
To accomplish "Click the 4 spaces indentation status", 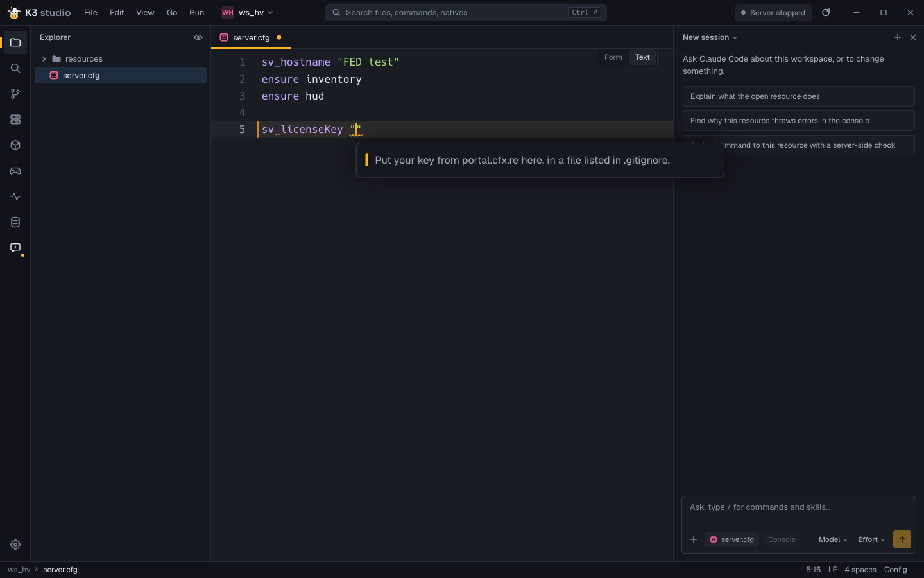I will [x=860, y=570].
